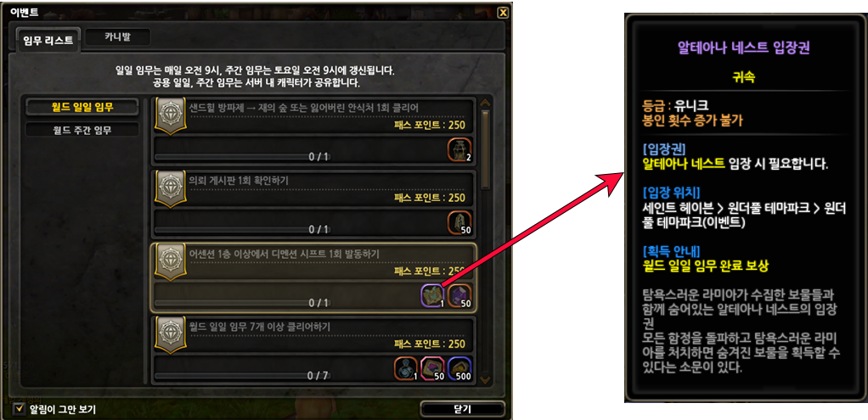
Task: Click the blue figure reward icon with count 1
Action: 406,368
